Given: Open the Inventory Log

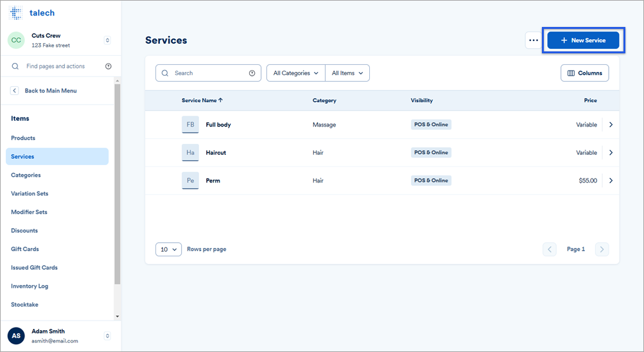Looking at the screenshot, I should pos(30,286).
